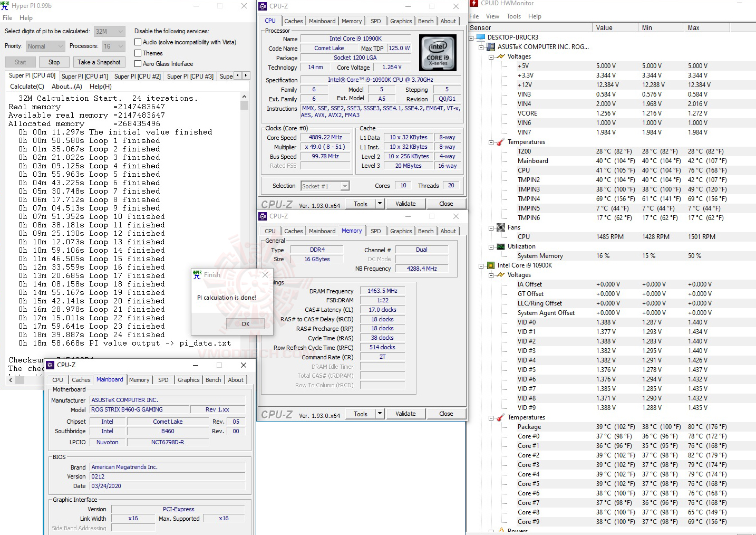Open the Bench tab in the CPU-tab CPU-Z window
The image size is (756, 535).
pos(426,21)
